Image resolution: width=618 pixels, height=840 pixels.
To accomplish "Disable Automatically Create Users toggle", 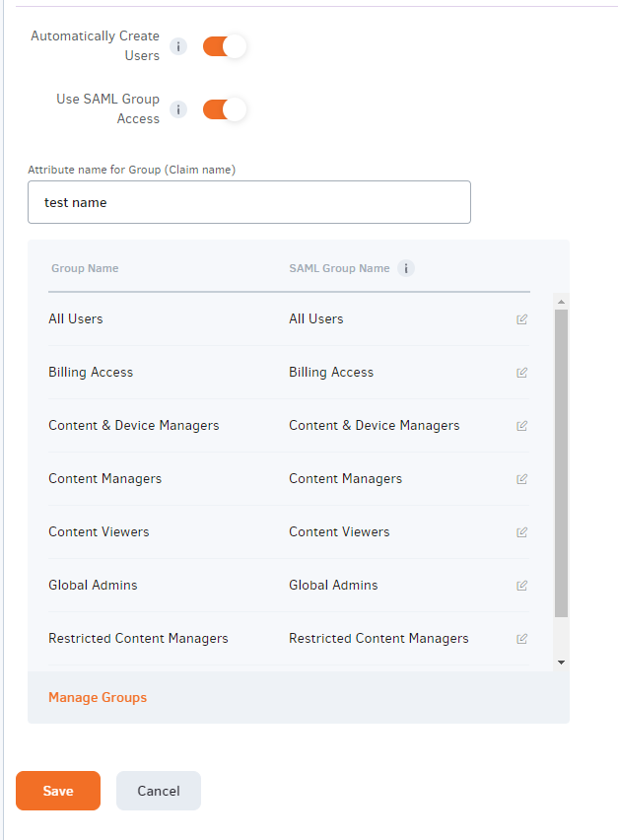I will click(225, 46).
